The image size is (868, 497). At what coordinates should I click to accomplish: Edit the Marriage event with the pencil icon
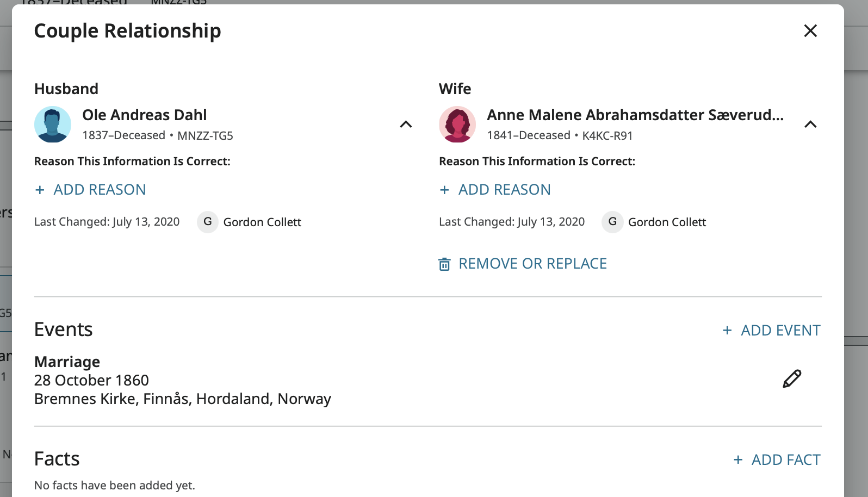pos(792,379)
